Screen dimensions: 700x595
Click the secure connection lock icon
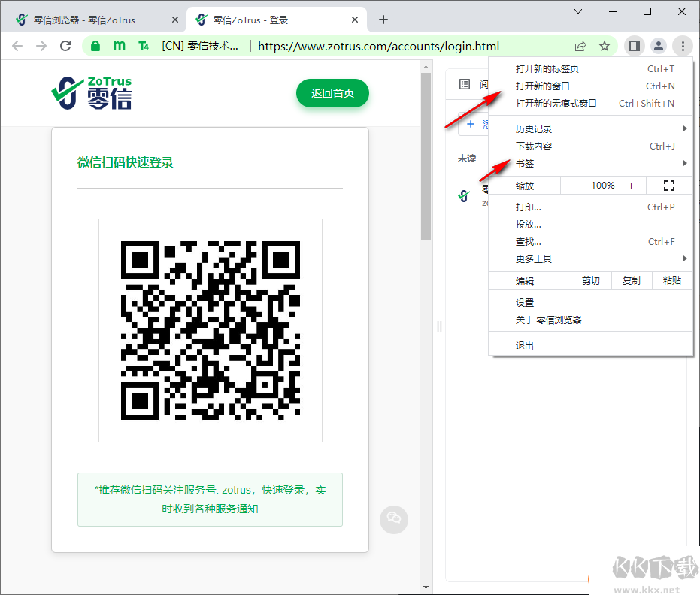click(95, 46)
